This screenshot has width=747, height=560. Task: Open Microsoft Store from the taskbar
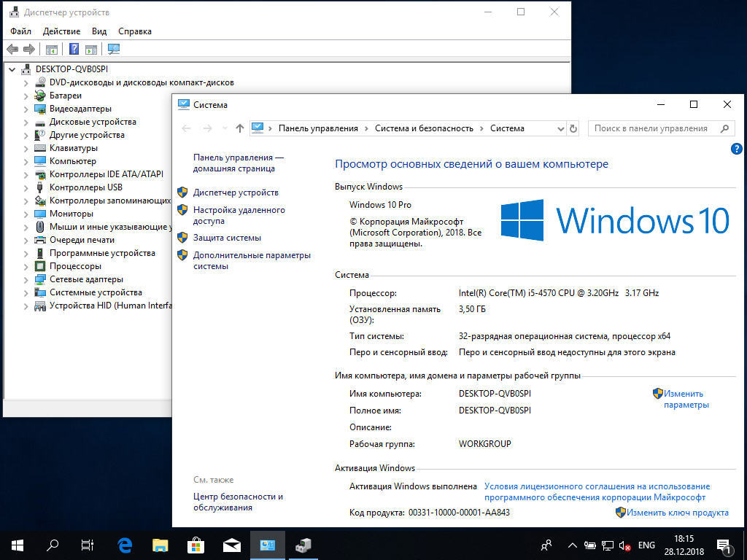click(x=196, y=545)
